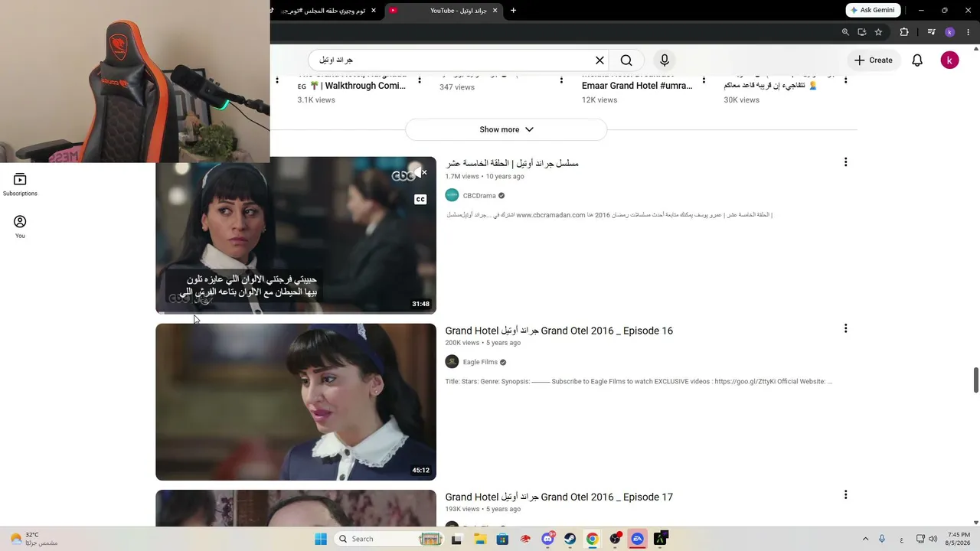
Task: Open the Subscriptions sidebar item
Action: (20, 184)
